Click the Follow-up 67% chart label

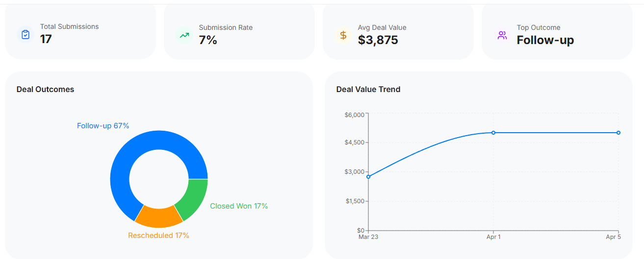click(x=103, y=126)
